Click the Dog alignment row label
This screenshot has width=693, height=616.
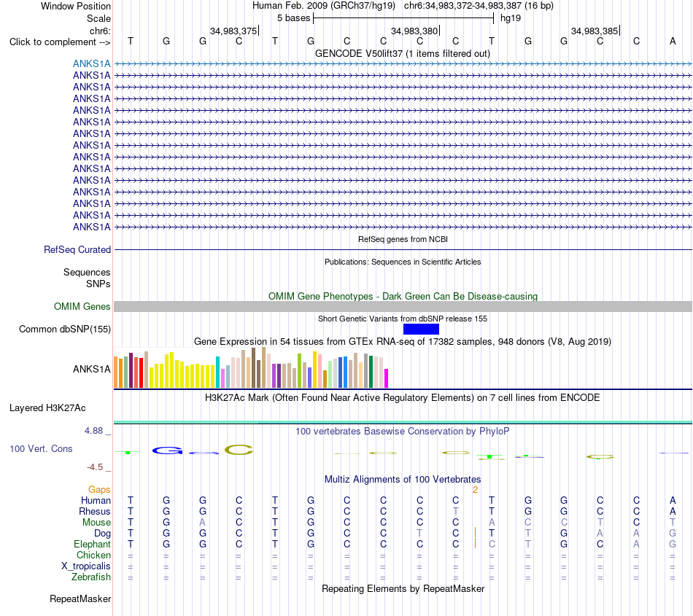pyautogui.click(x=102, y=534)
